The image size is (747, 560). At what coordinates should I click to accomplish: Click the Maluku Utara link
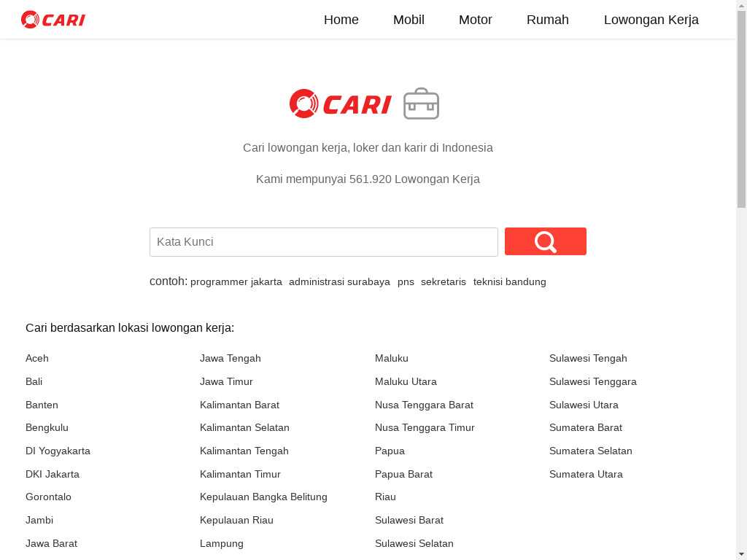tap(406, 382)
